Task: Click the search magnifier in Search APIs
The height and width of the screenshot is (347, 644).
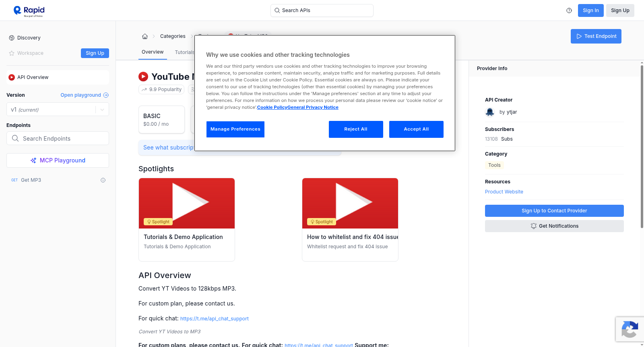Action: [x=277, y=10]
